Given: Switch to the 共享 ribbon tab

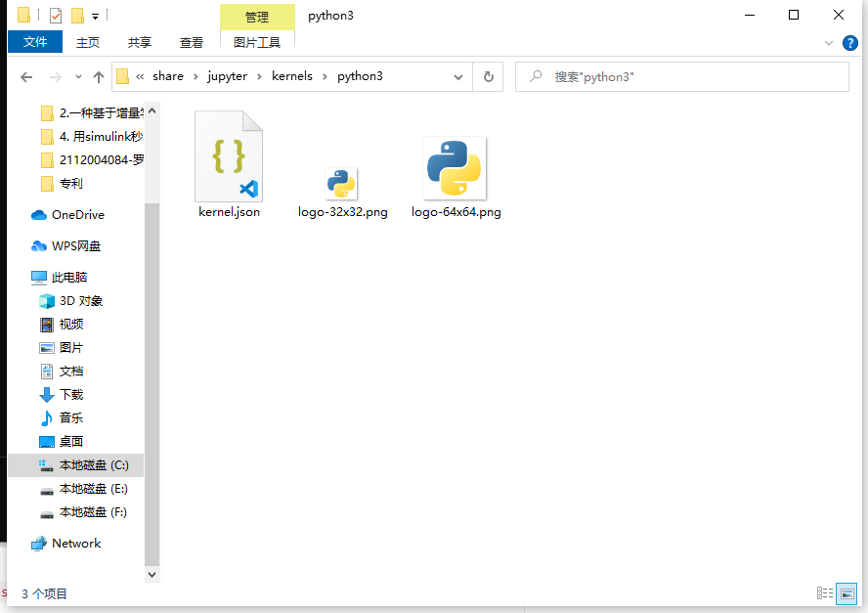Looking at the screenshot, I should pos(140,42).
